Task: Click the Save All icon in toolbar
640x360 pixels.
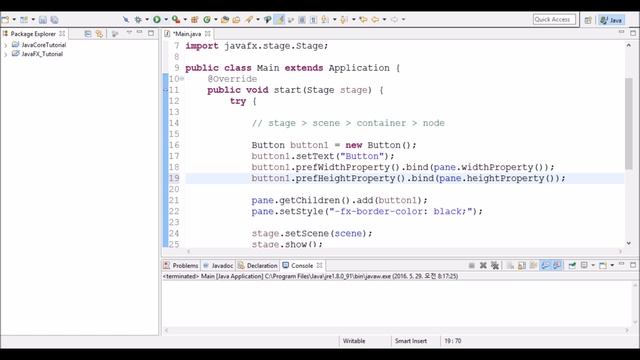Action: 54,20
